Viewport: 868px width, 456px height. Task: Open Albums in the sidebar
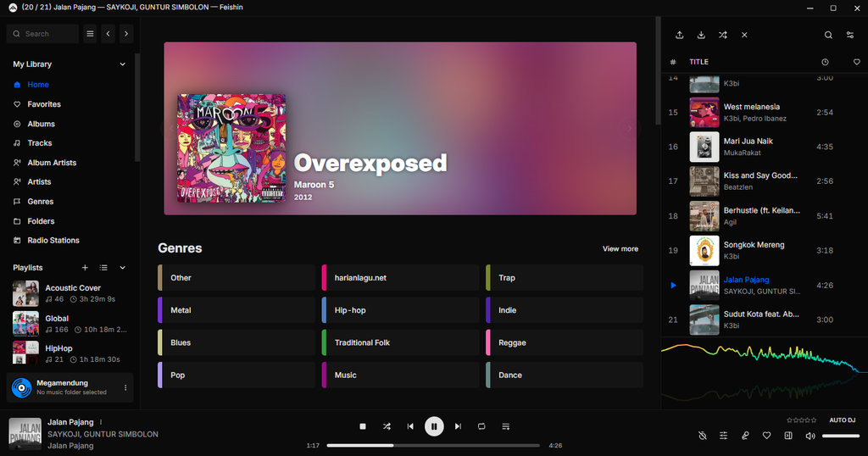41,124
